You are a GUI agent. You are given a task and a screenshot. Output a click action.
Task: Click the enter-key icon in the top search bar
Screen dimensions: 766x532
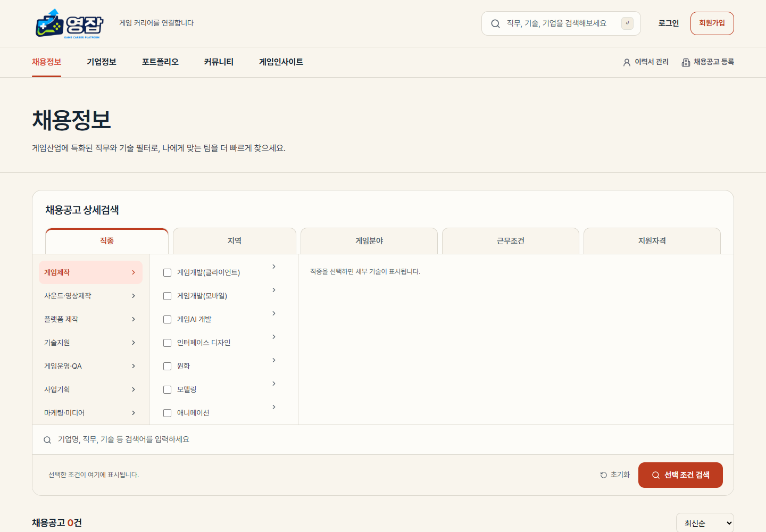pyautogui.click(x=627, y=23)
